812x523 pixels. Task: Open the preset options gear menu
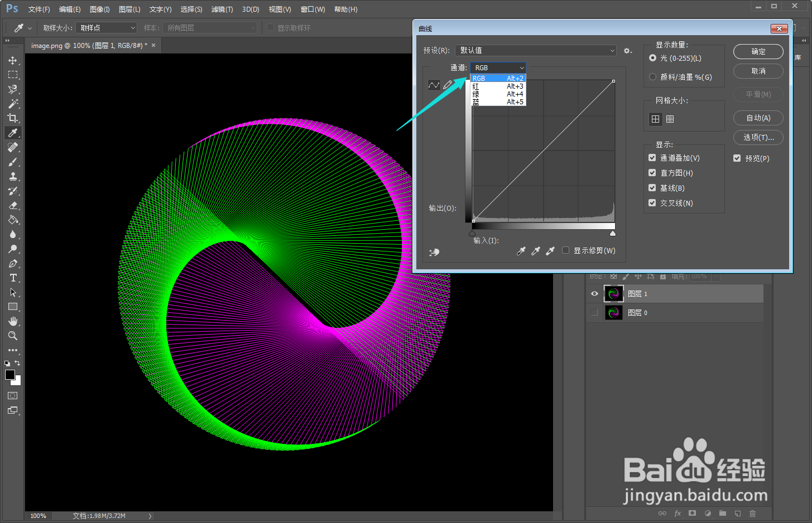(x=628, y=51)
